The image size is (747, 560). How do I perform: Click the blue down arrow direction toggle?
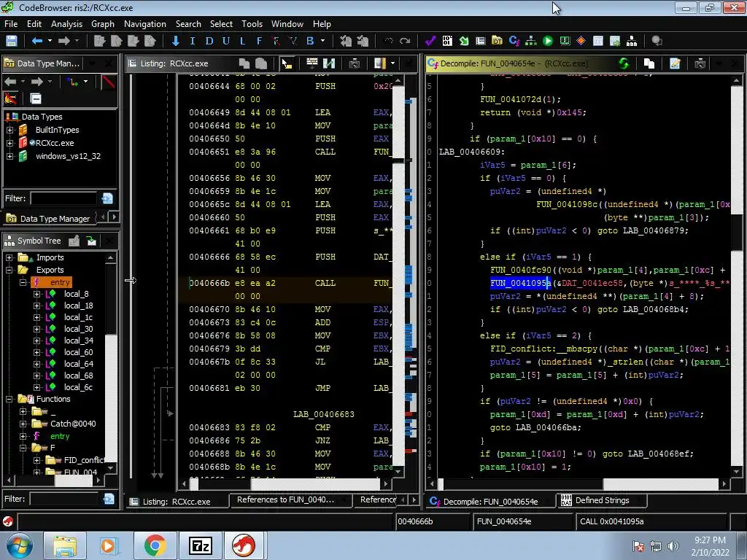coord(175,41)
